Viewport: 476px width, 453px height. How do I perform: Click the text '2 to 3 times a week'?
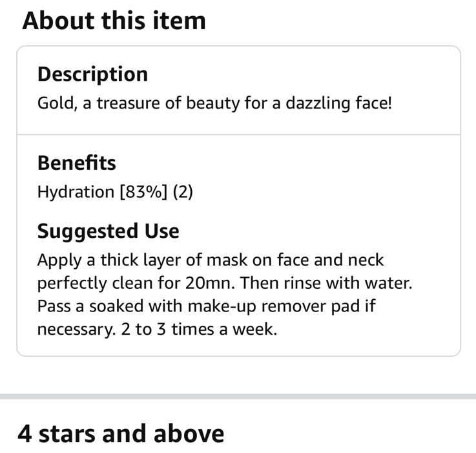[199, 330]
